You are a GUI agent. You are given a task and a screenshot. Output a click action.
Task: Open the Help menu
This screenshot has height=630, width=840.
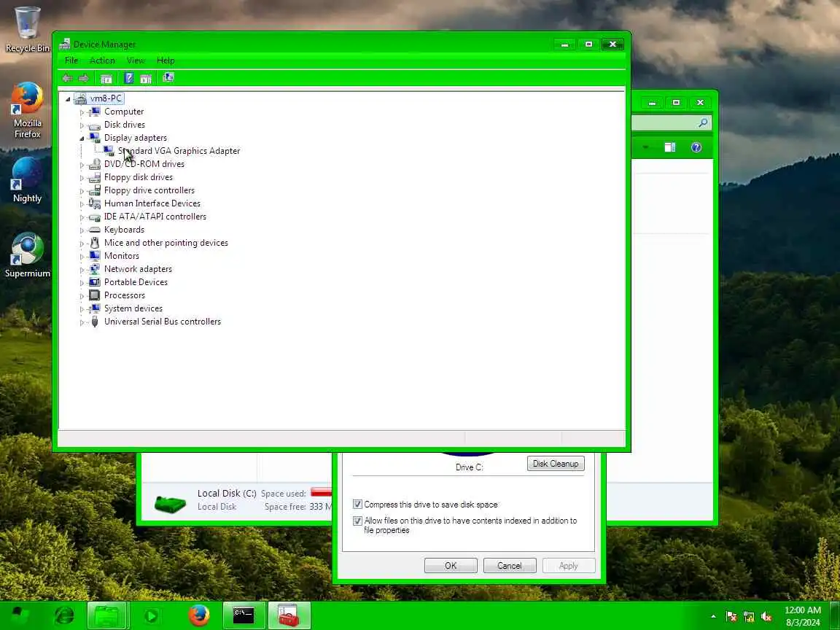(166, 61)
